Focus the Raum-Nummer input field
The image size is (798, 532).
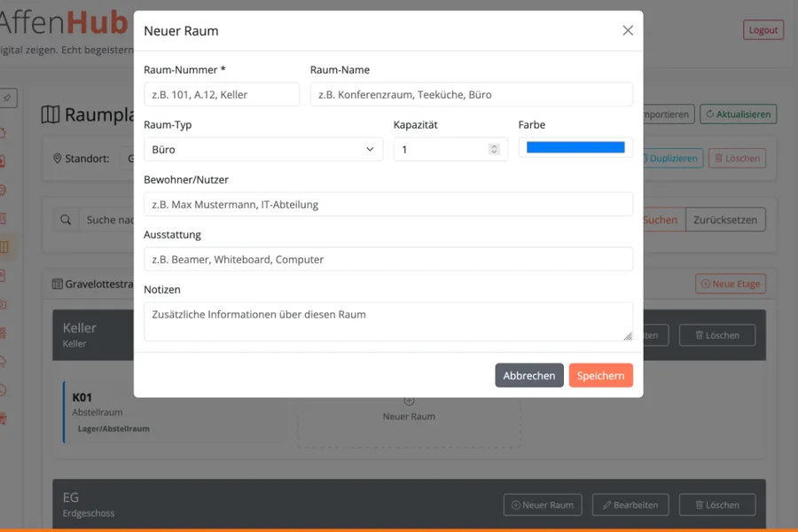[222, 95]
